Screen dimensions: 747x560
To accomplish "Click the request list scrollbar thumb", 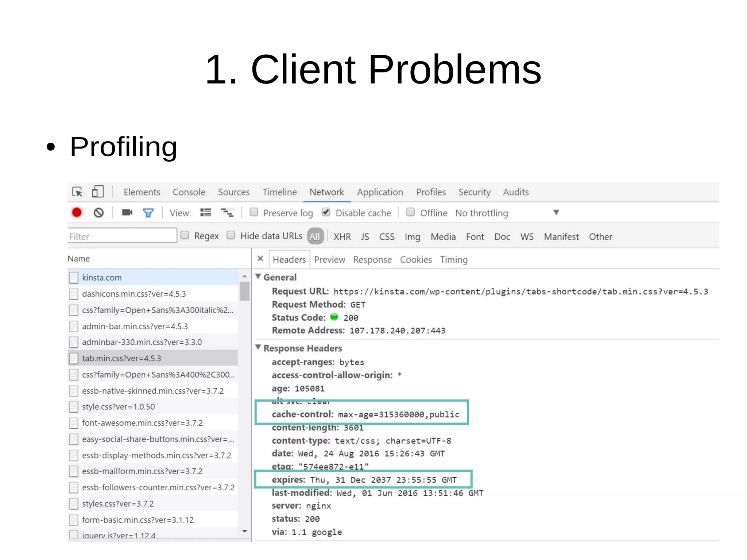I will tap(245, 291).
